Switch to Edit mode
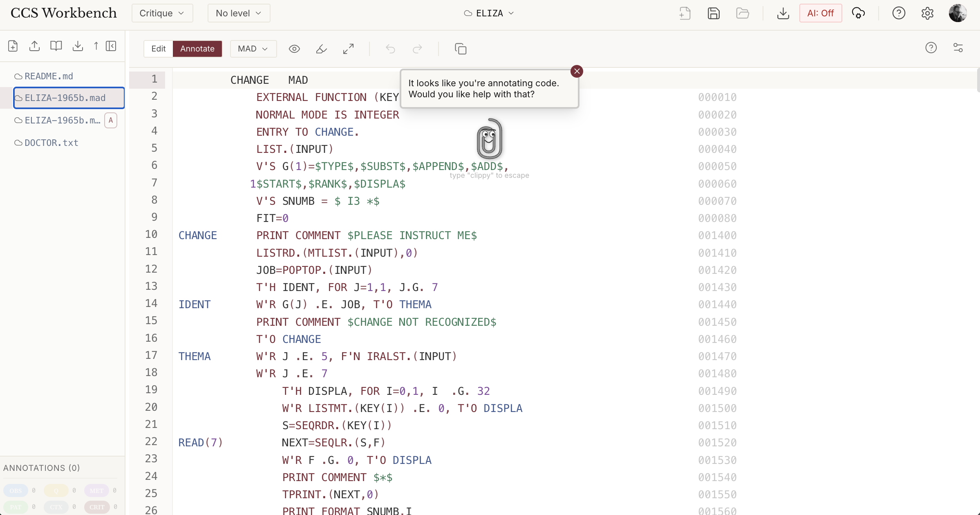Image resolution: width=980 pixels, height=515 pixels. [159, 49]
